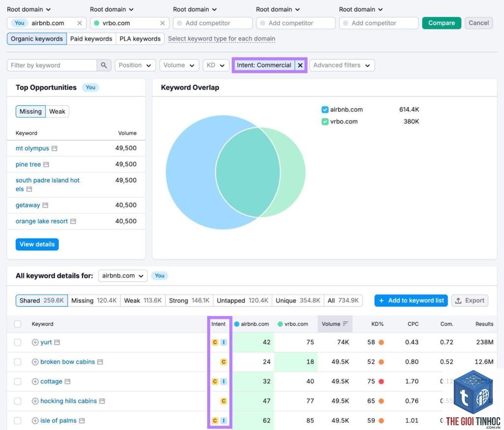The height and width of the screenshot is (430, 504).
Task: Remove vrbo.com domain with its X icon
Action: pyautogui.click(x=162, y=23)
